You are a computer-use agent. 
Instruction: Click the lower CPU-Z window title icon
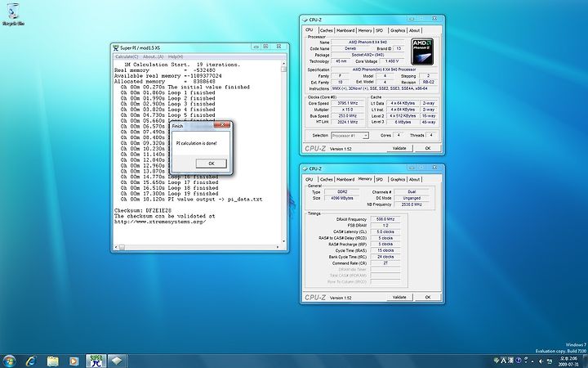pos(305,169)
